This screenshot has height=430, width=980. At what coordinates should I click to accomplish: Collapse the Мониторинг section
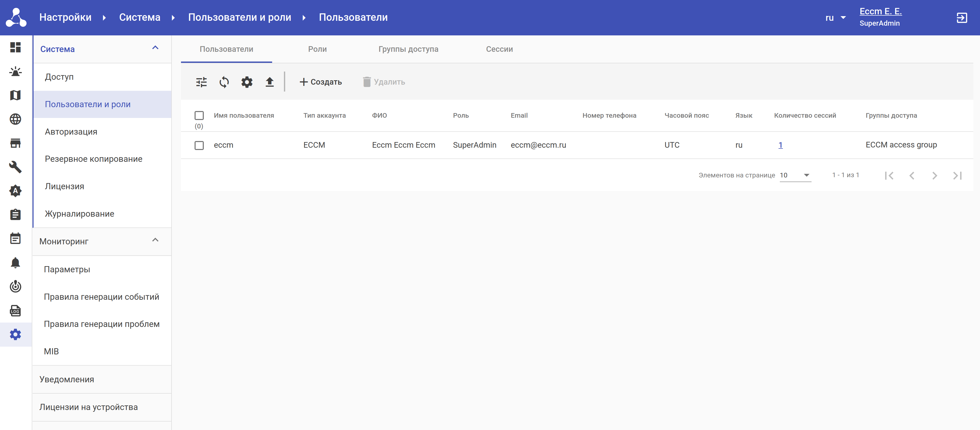[155, 240]
